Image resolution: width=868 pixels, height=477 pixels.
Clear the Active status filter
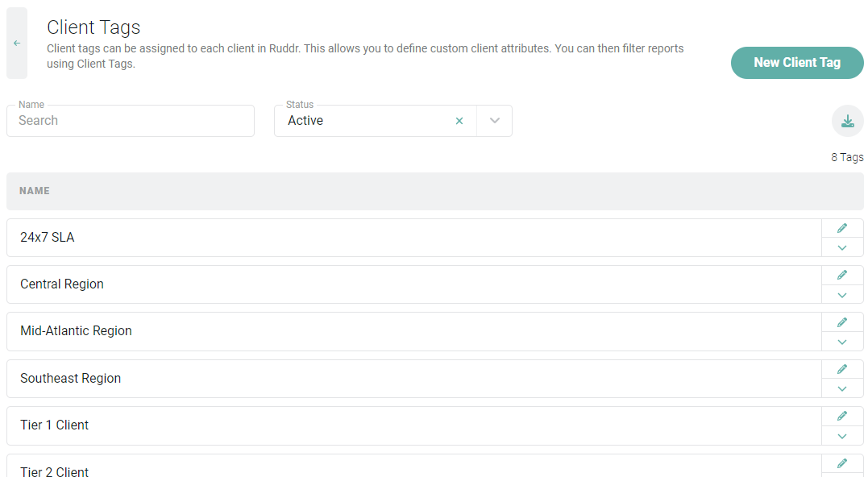(459, 121)
